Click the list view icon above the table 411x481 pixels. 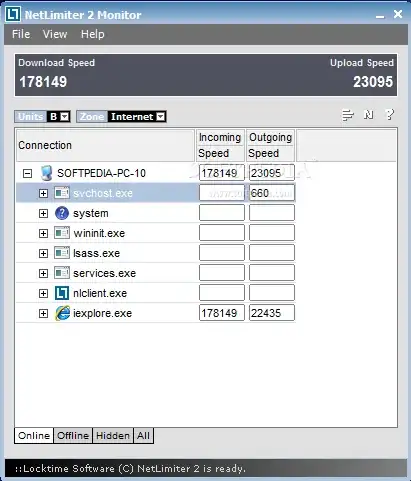tap(348, 115)
